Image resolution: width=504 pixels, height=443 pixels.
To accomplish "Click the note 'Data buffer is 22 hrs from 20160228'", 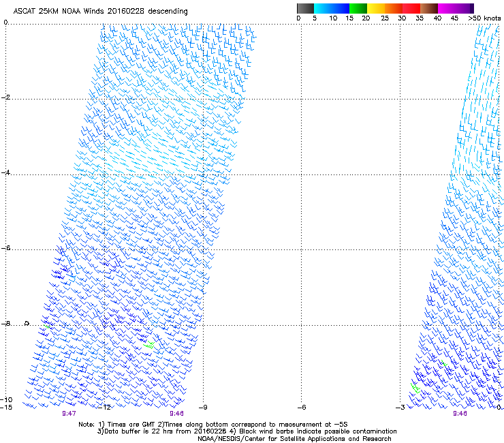I will pos(166,431).
